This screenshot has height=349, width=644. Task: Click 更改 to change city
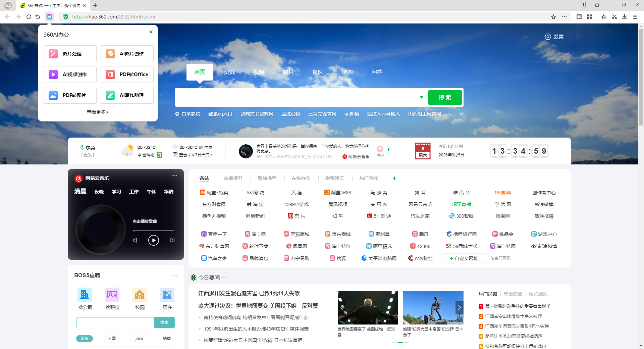click(88, 155)
